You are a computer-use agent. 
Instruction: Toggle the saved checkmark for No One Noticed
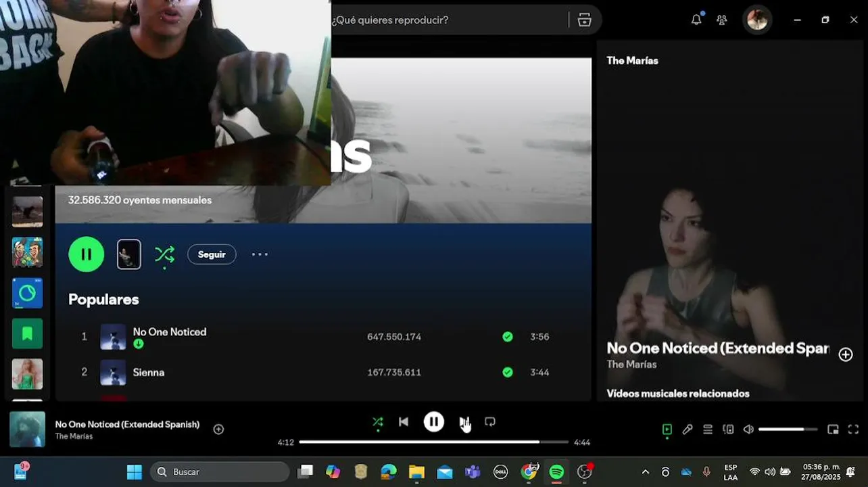508,336
